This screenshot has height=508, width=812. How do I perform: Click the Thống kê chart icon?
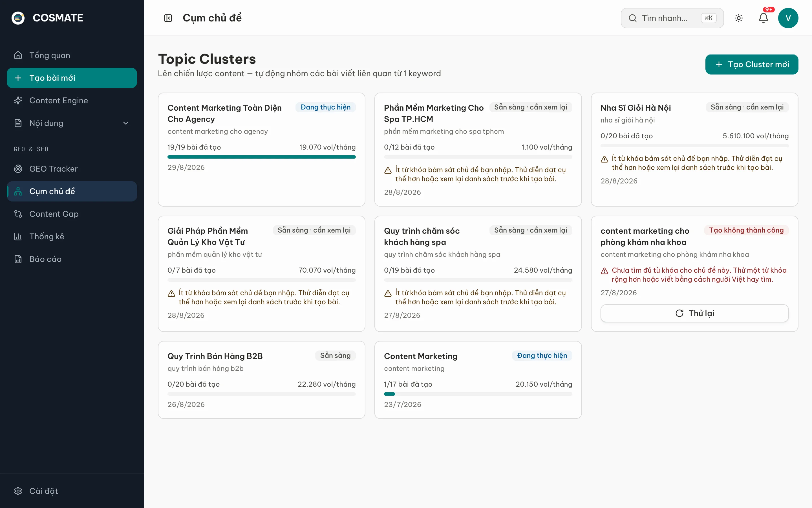click(18, 237)
